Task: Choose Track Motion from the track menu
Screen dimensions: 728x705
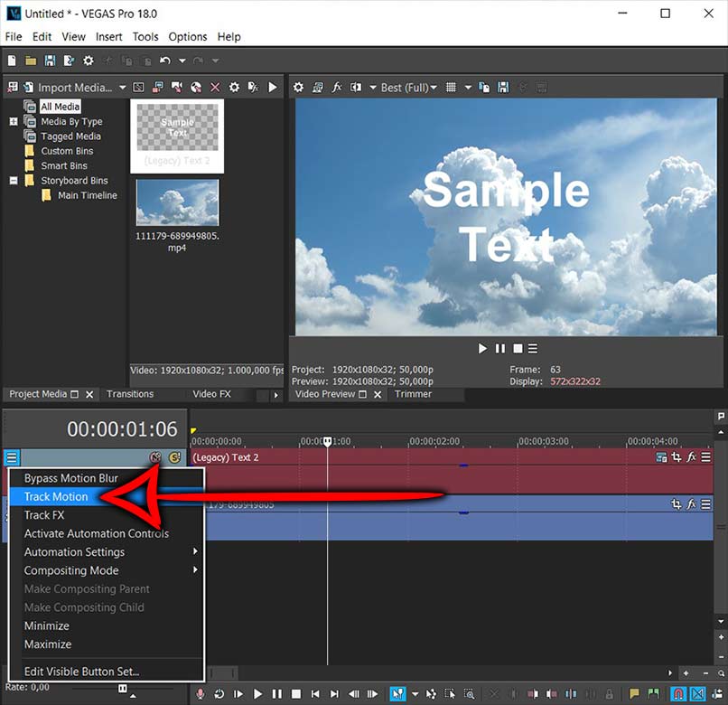Action: [107, 496]
